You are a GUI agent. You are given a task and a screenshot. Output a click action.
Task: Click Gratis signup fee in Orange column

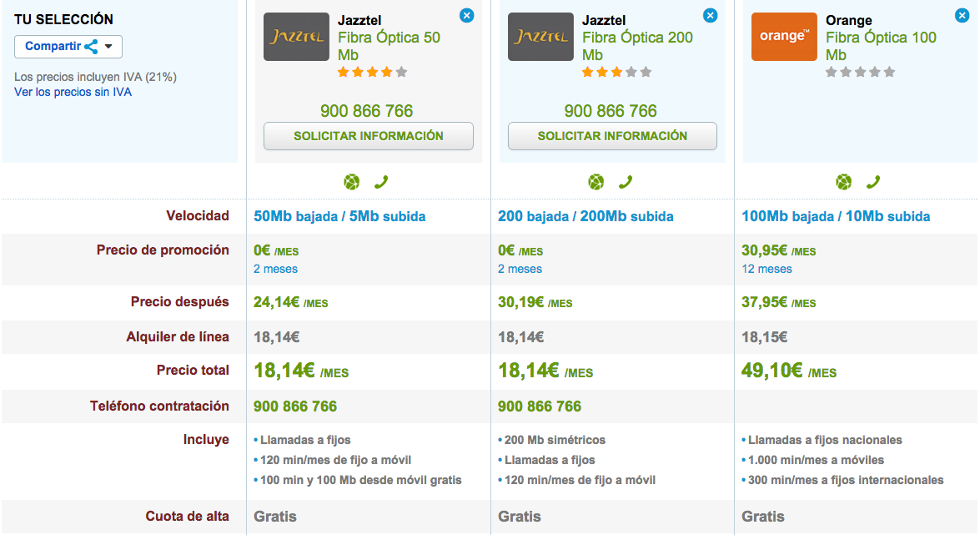tap(763, 517)
